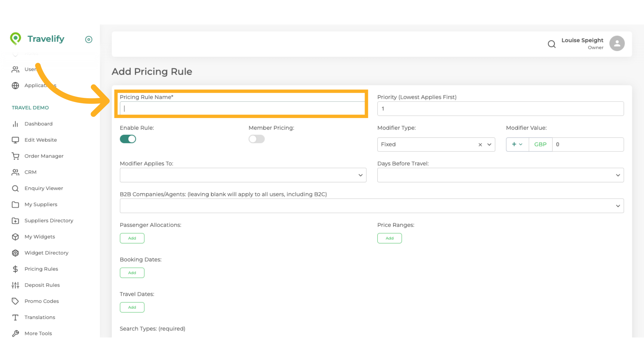Click the search magnifier icon in header

point(551,44)
